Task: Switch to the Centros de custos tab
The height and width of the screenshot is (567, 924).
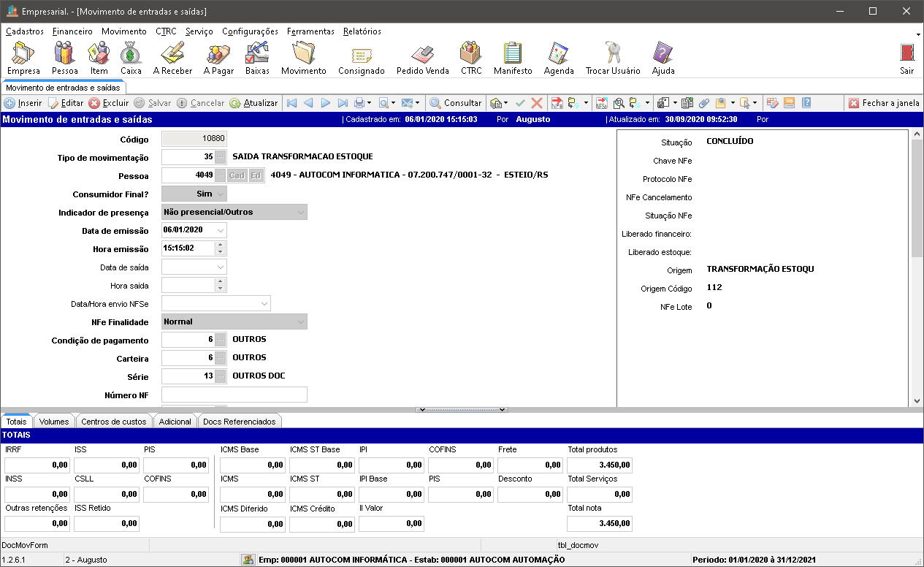Action: [x=114, y=422]
